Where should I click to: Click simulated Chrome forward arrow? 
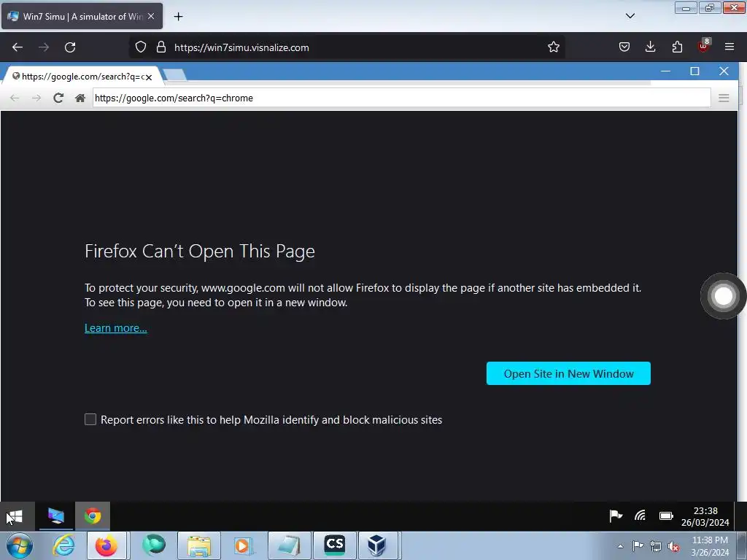36,98
